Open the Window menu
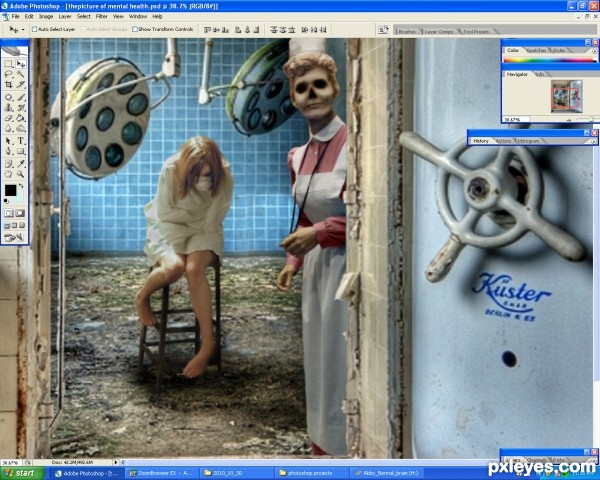The width and height of the screenshot is (600, 480). (x=138, y=16)
